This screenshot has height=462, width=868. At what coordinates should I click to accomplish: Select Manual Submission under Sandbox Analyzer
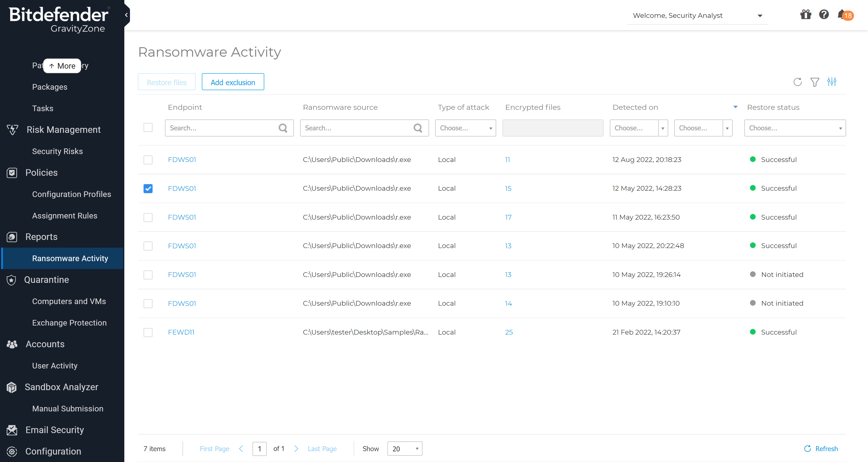click(x=68, y=408)
